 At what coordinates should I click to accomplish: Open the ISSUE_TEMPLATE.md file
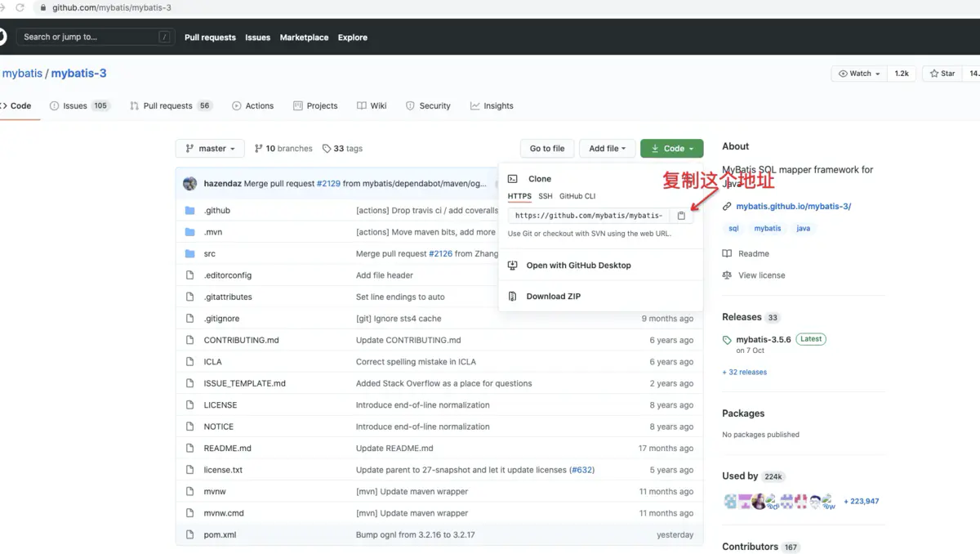(245, 384)
